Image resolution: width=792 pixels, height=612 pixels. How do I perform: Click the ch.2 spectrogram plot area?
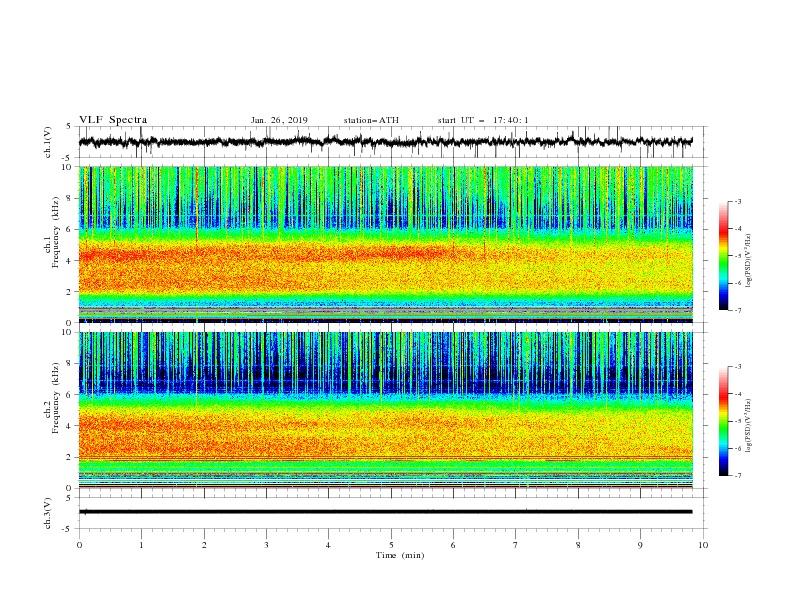pyautogui.click(x=386, y=410)
